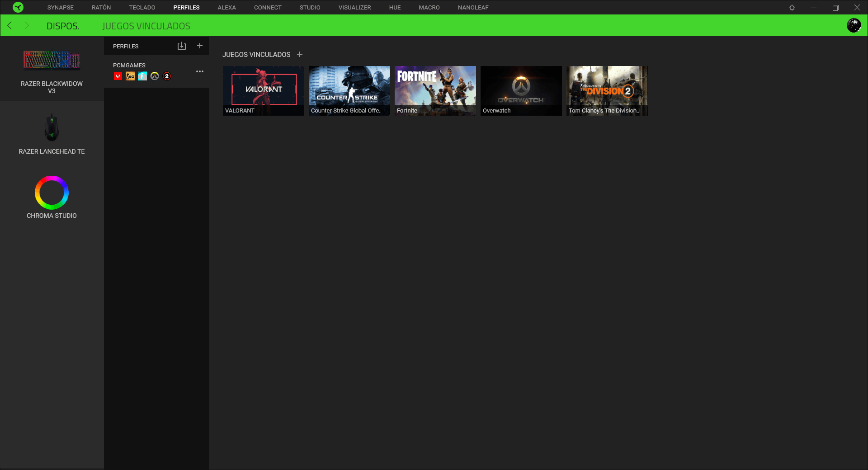Screen dimensions: 868x470
Task: Add a linked game with plus icon
Action: tap(300, 54)
